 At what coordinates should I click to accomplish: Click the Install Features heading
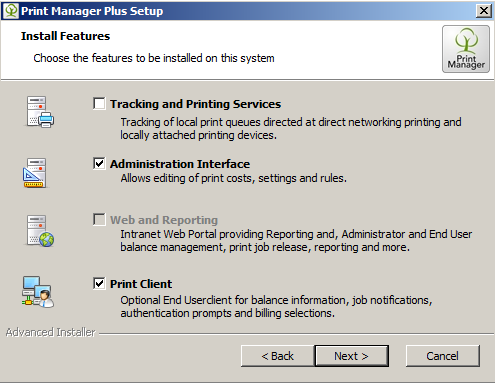(65, 36)
